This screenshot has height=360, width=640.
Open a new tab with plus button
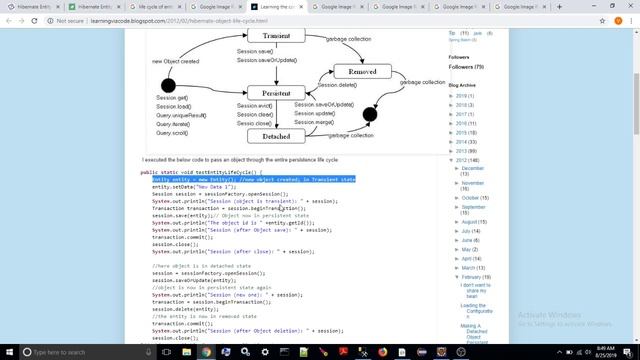tap(559, 7)
